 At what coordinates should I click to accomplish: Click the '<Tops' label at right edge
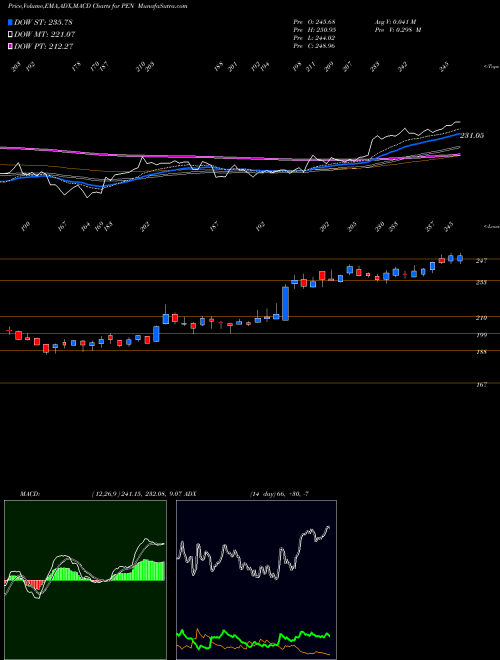(x=491, y=67)
